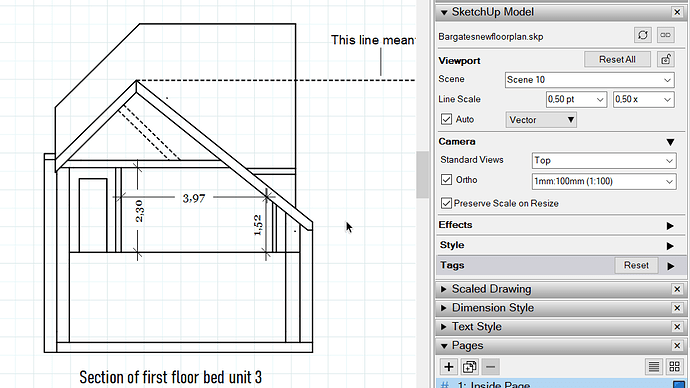The height and width of the screenshot is (388, 690).
Task: Switch Pages panel to thumbnail grid view
Action: (x=675, y=366)
